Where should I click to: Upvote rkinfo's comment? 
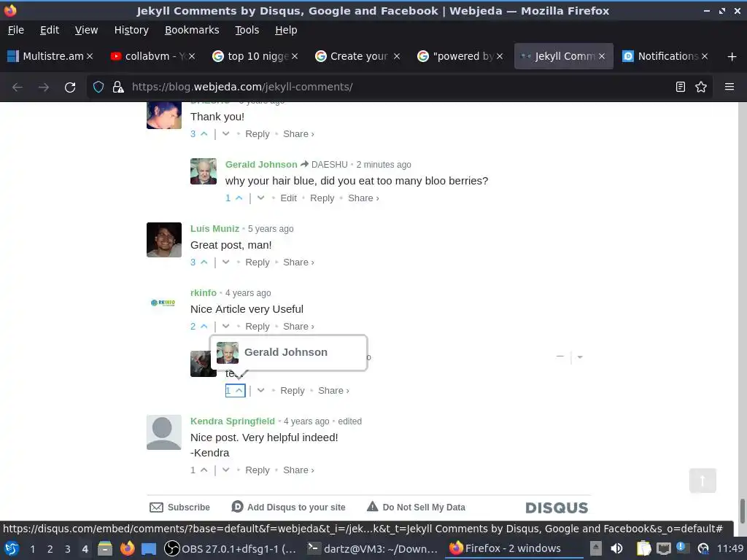coord(204,327)
